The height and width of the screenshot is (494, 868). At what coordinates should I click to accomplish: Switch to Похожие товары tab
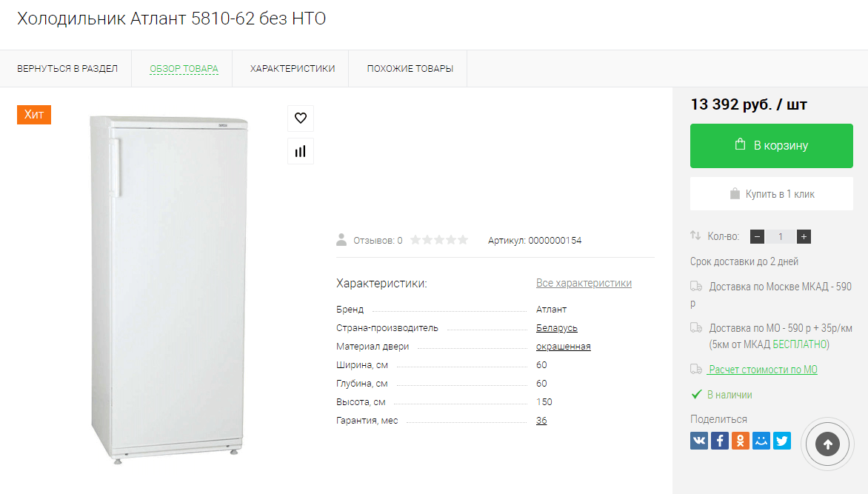[410, 69]
